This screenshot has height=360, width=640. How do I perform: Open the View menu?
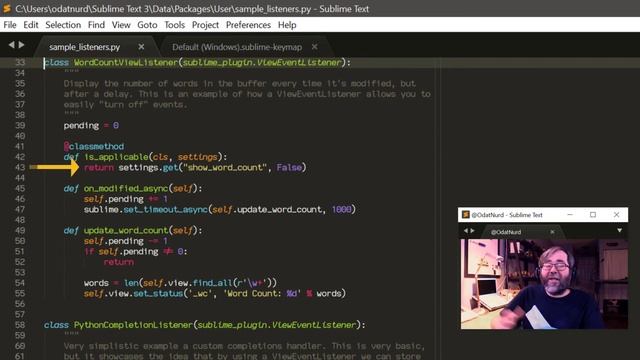point(121,25)
